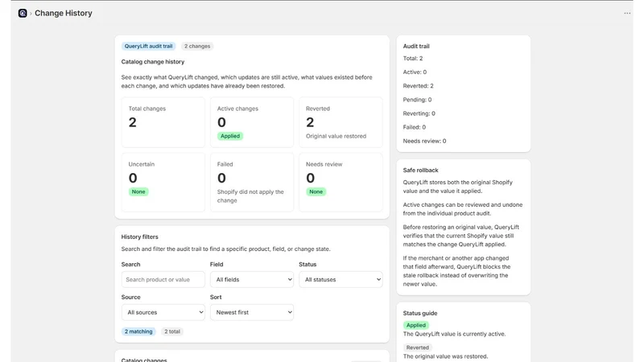This screenshot has width=644, height=362.
Task: Click the Field filter label
Action: coord(217,265)
